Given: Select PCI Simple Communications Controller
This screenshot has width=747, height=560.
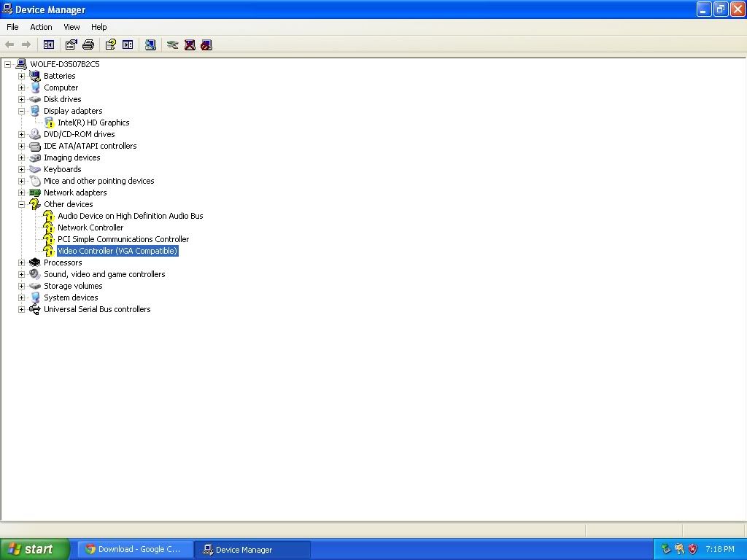Looking at the screenshot, I should [x=123, y=239].
